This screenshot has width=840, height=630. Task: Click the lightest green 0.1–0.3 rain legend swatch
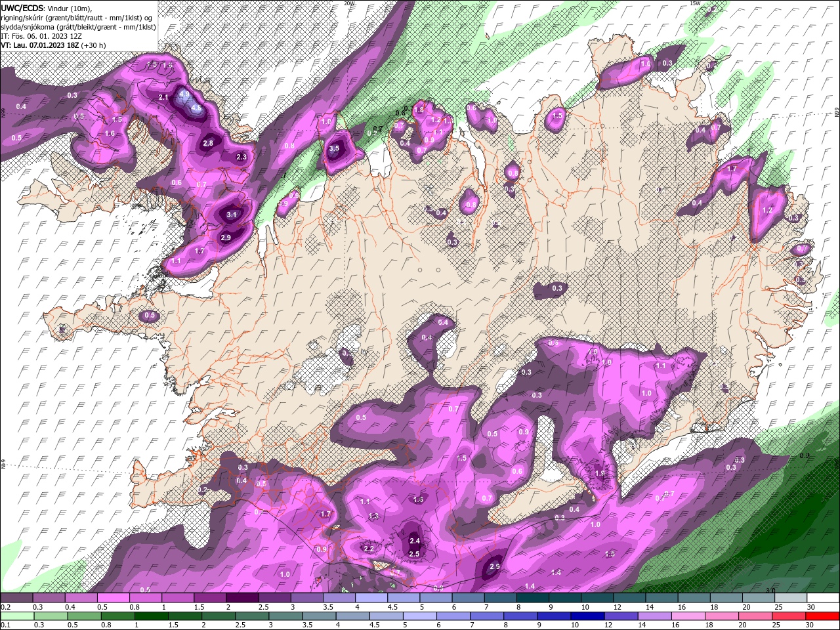pos(16,616)
